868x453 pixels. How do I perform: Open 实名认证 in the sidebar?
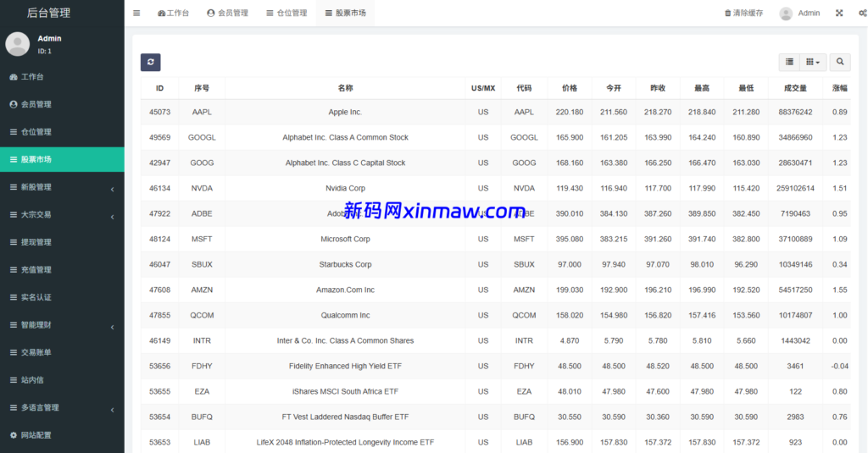62,297
